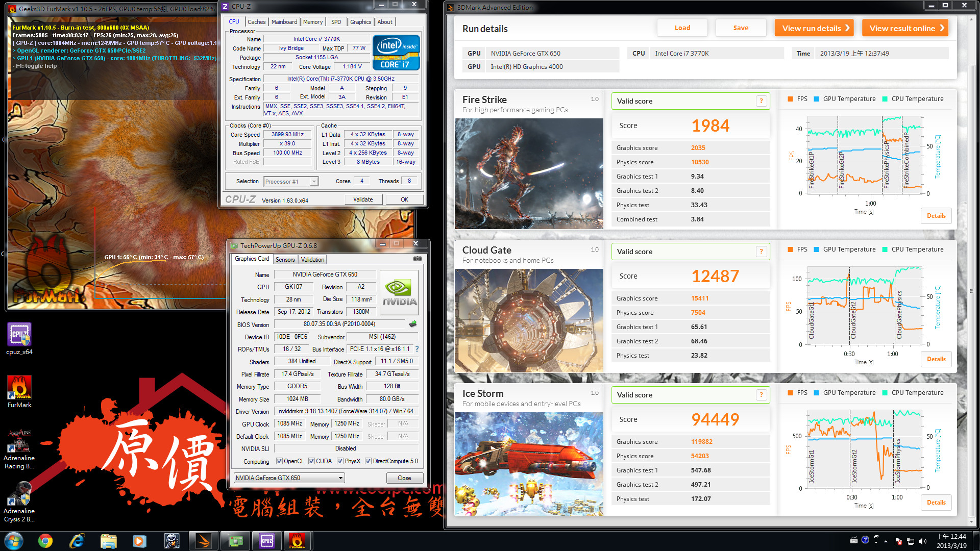Click Cloud Gate GPU Temperature blue swatch

[817, 249]
